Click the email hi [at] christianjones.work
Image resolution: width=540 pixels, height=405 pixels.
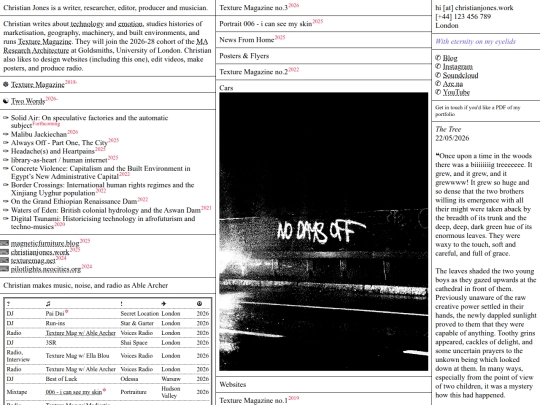(x=474, y=8)
